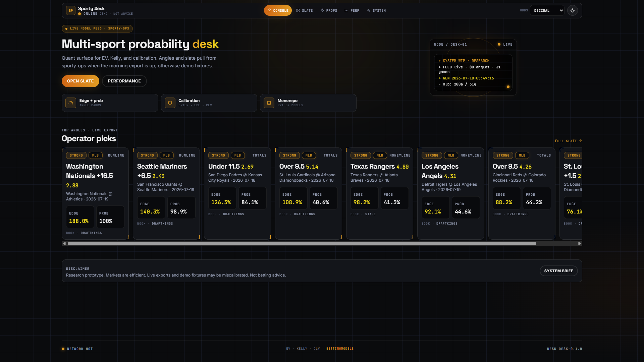Click the LIVE MODEL FEED · SPORTY-OPS pill
644x362 pixels.
tap(97, 28)
